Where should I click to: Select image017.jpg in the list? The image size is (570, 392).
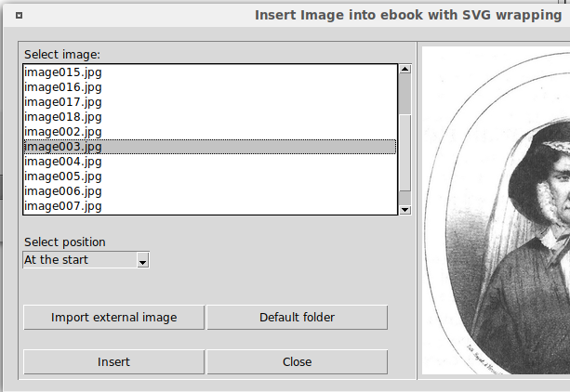210,102
